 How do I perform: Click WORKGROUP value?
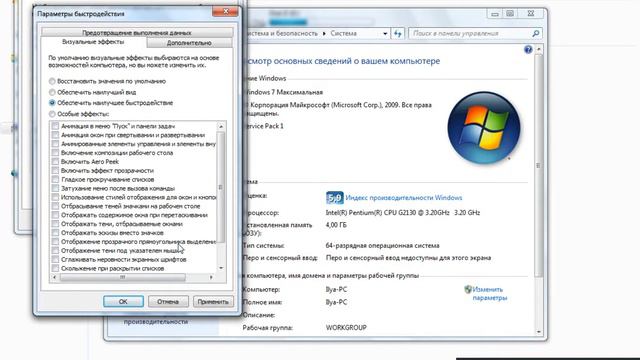[346, 328]
